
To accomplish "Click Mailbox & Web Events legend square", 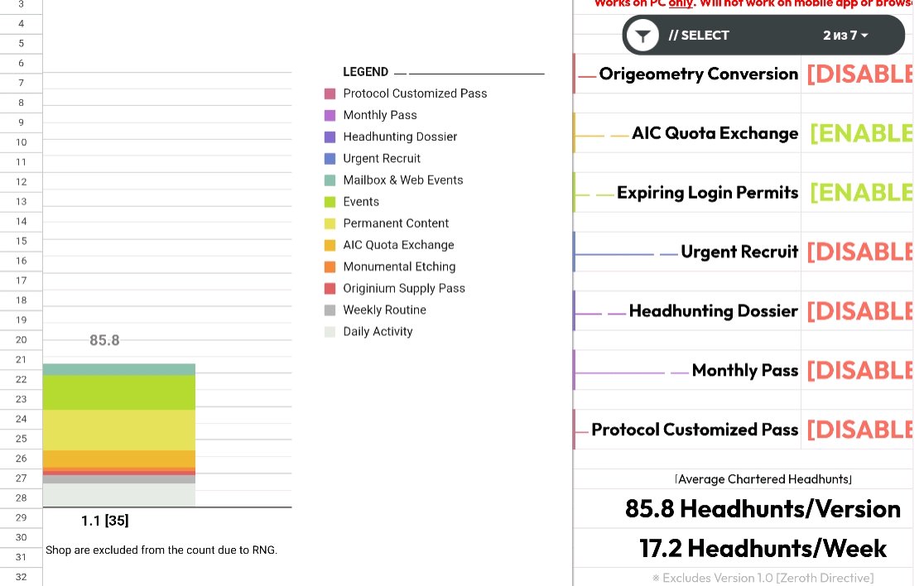I will pyautogui.click(x=330, y=180).
